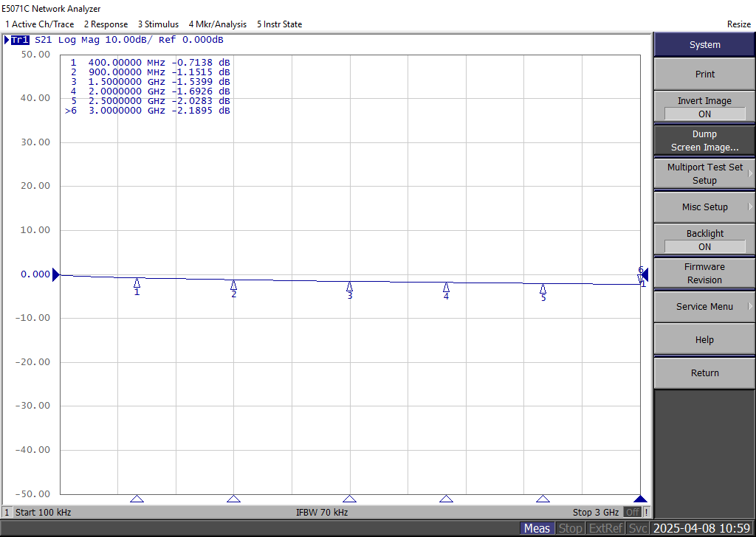
Task: Expand Multiport Test Set Setup submenu
Action: click(704, 174)
